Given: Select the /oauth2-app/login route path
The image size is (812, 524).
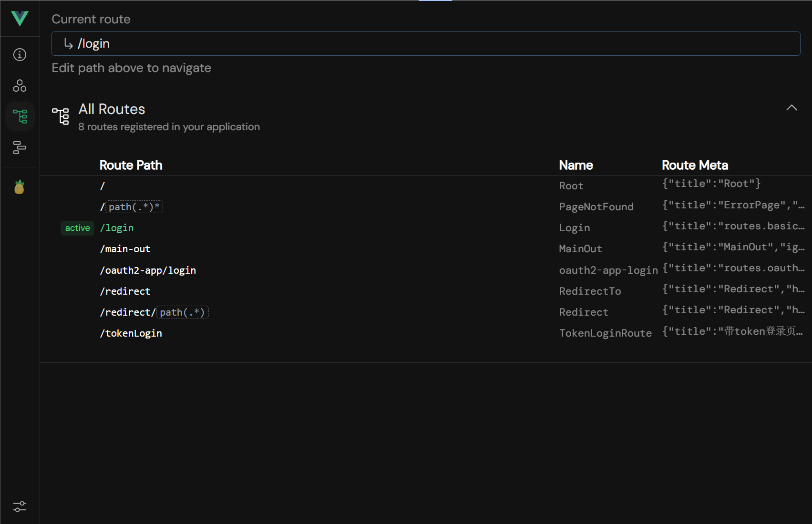Looking at the screenshot, I should point(148,270).
